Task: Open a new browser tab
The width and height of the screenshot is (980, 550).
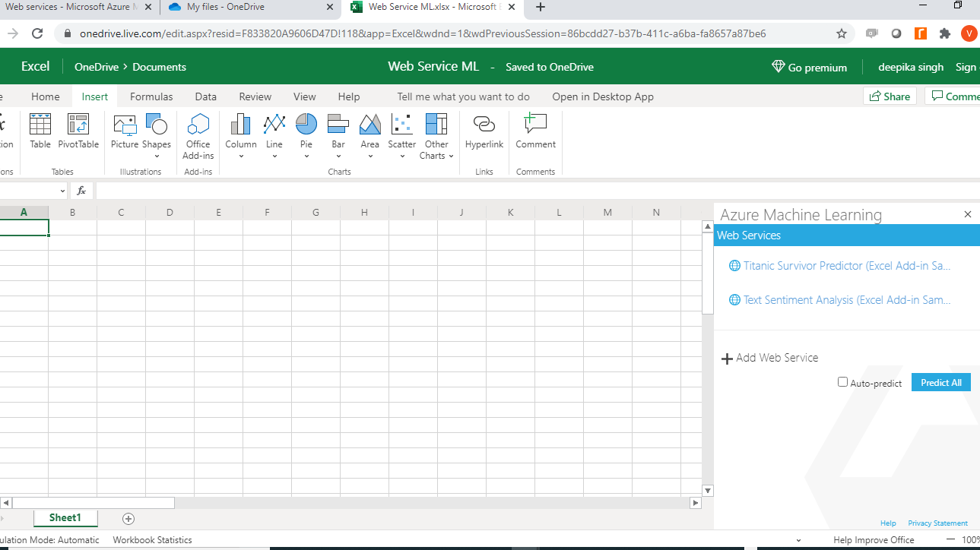Action: (541, 7)
